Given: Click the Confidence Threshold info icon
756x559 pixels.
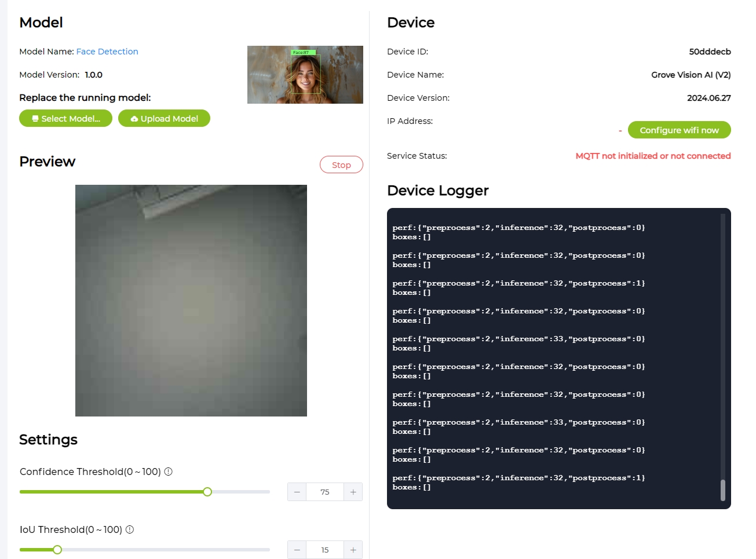Looking at the screenshot, I should pos(169,472).
